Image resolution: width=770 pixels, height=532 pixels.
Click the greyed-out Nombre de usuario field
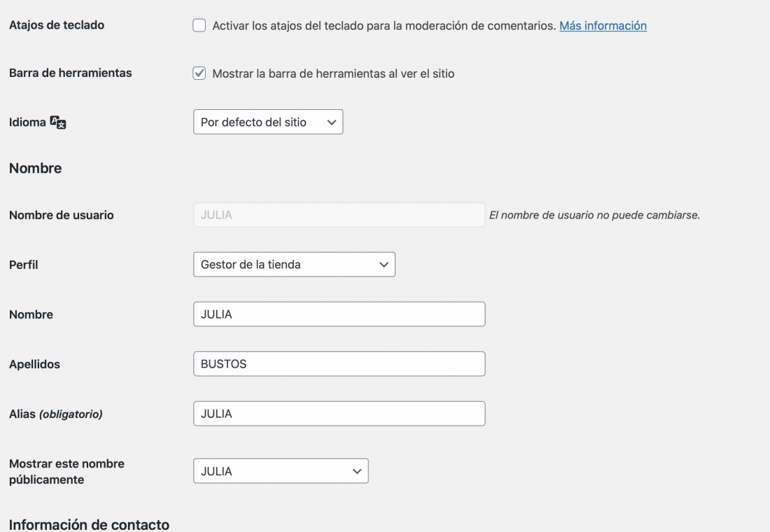pyautogui.click(x=339, y=215)
